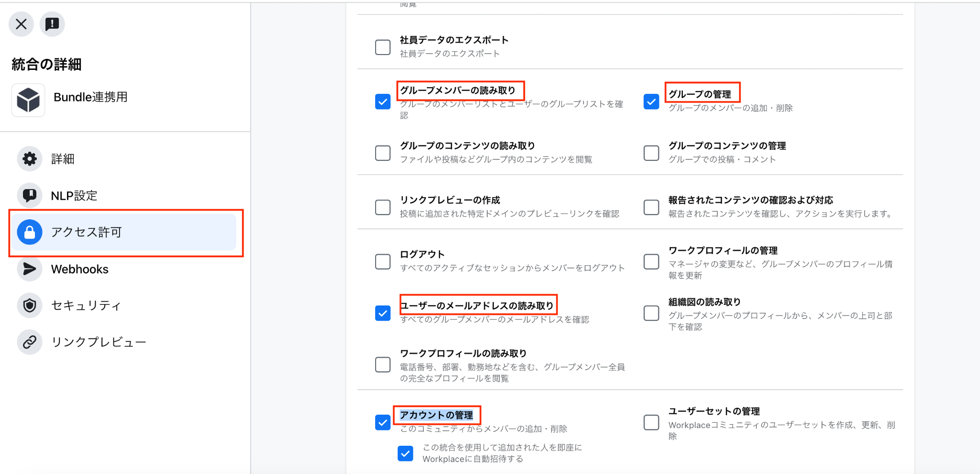980x474 pixels.
Task: Enable グループのコンテンツの読み取り checkbox
Action: click(383, 153)
